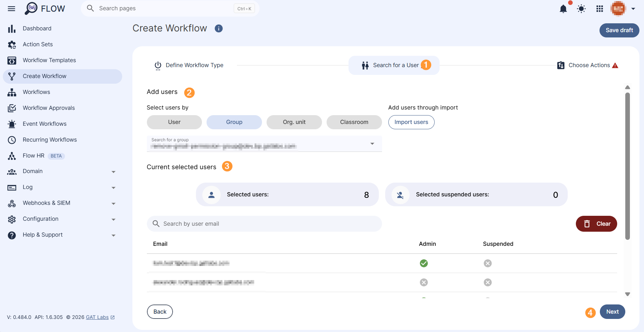This screenshot has width=644, height=332.
Task: Select users by User option
Action: (174, 122)
